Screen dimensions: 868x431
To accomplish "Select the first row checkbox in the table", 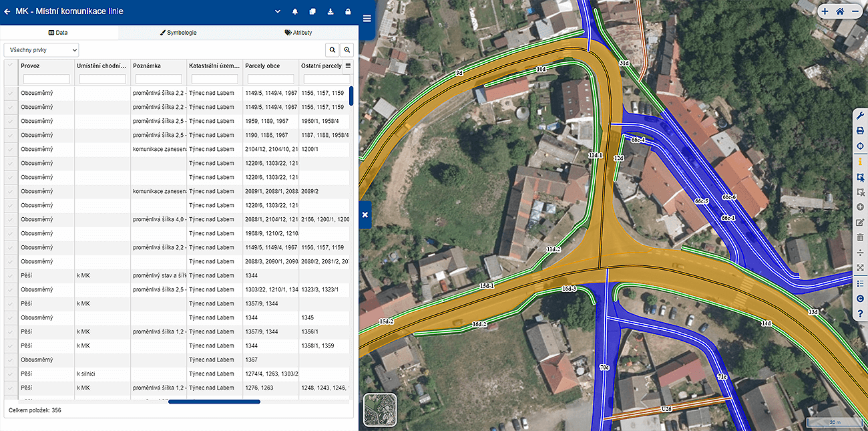I will click(x=10, y=93).
